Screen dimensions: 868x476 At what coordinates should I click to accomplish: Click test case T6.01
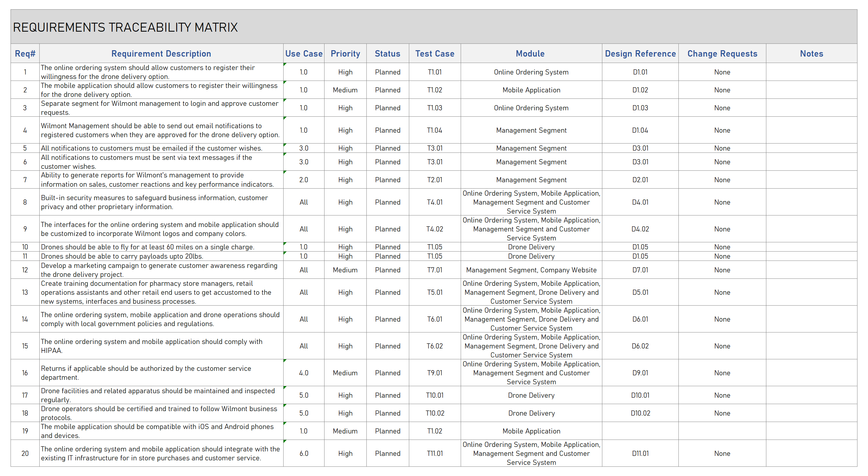(x=435, y=319)
